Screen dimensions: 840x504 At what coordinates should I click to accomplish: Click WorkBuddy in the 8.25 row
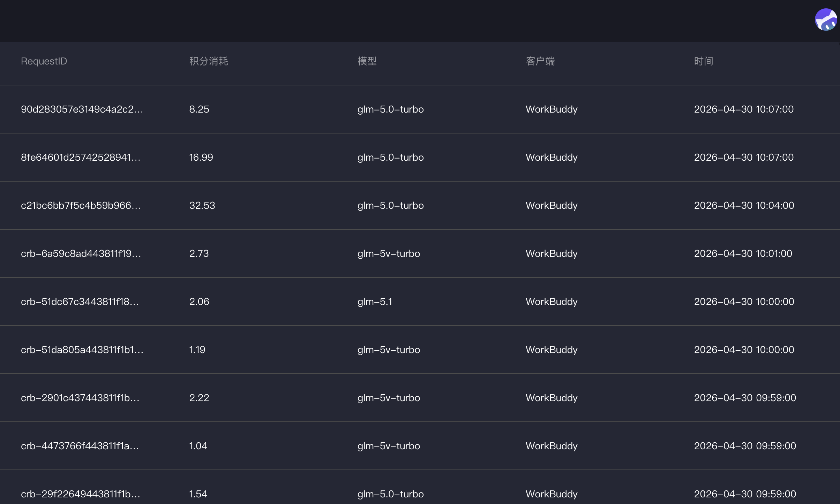click(552, 109)
